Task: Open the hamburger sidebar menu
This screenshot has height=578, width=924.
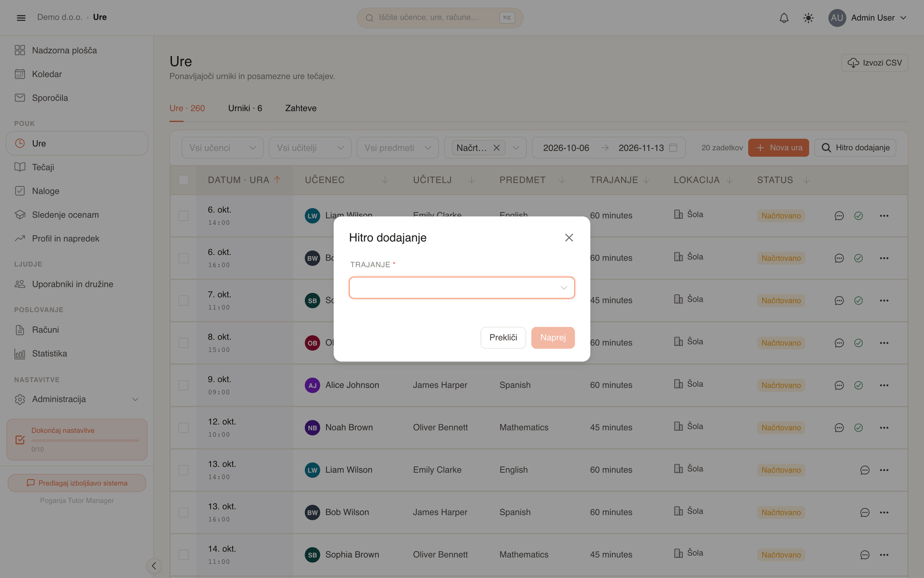Action: pos(21,18)
